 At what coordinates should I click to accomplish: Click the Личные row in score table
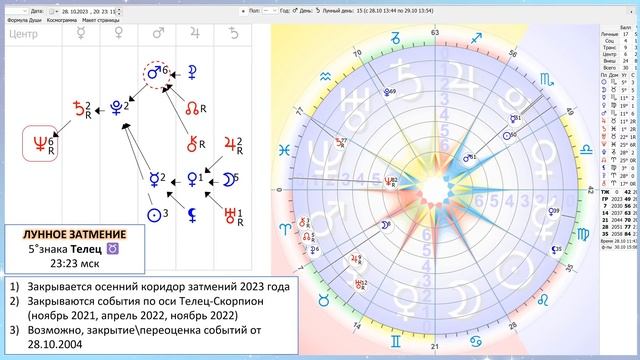(x=620, y=34)
